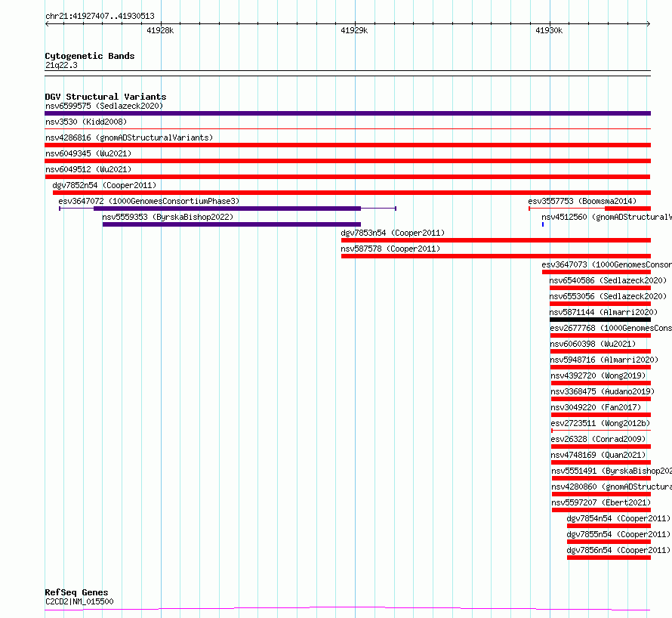Select variant nsv6049512 (Wu2021)

pyautogui.click(x=88, y=169)
